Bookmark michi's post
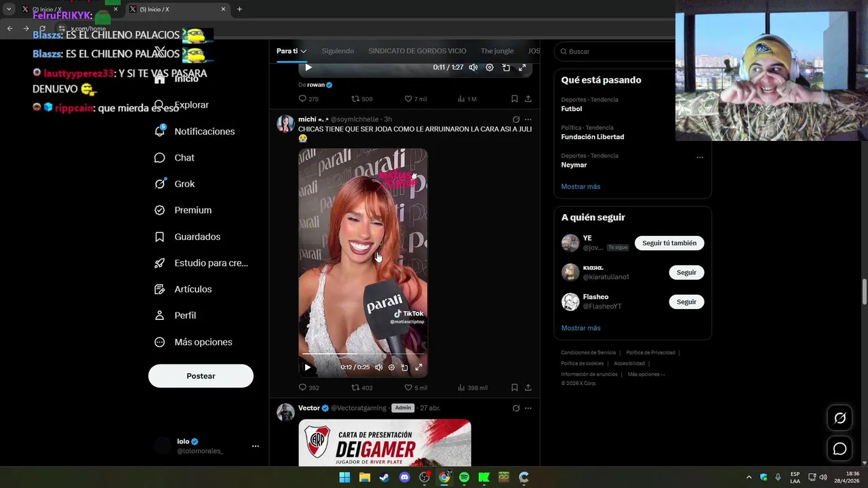The height and width of the screenshot is (488, 868). 515,388
